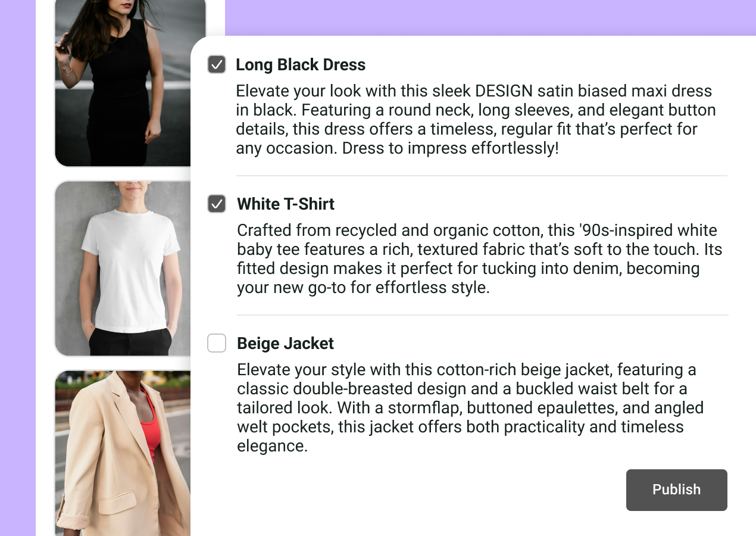Click the White T-Shirt heading
This screenshot has width=756, height=536.
[x=286, y=204]
